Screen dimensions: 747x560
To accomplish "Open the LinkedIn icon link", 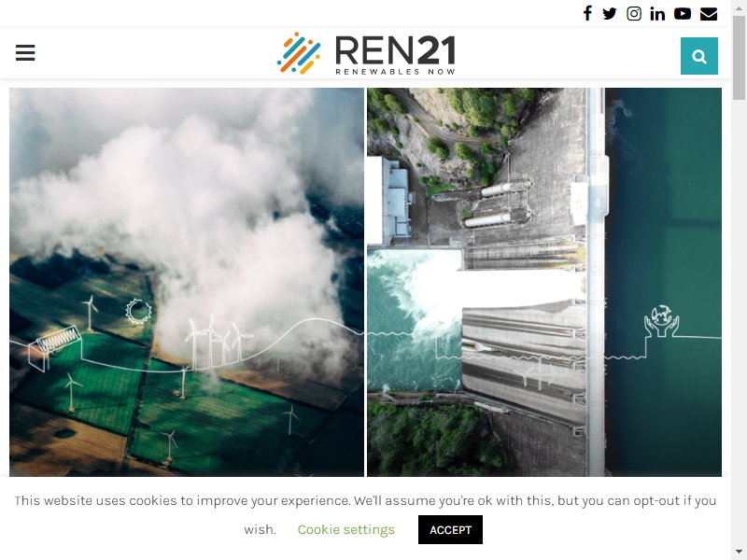I will pyautogui.click(x=657, y=14).
